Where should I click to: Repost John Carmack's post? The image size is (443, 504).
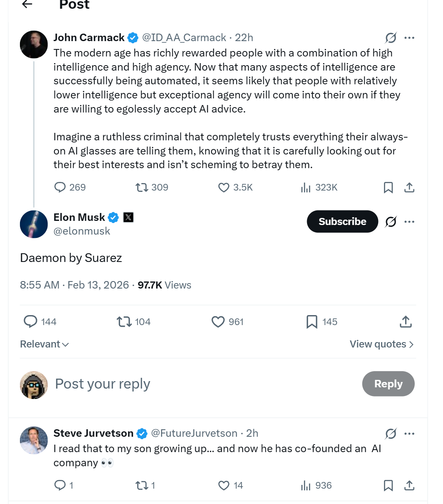pos(142,187)
